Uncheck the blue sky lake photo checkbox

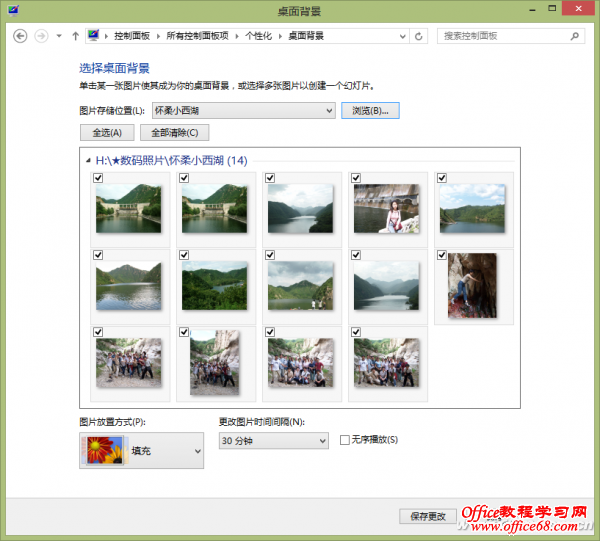[442, 178]
